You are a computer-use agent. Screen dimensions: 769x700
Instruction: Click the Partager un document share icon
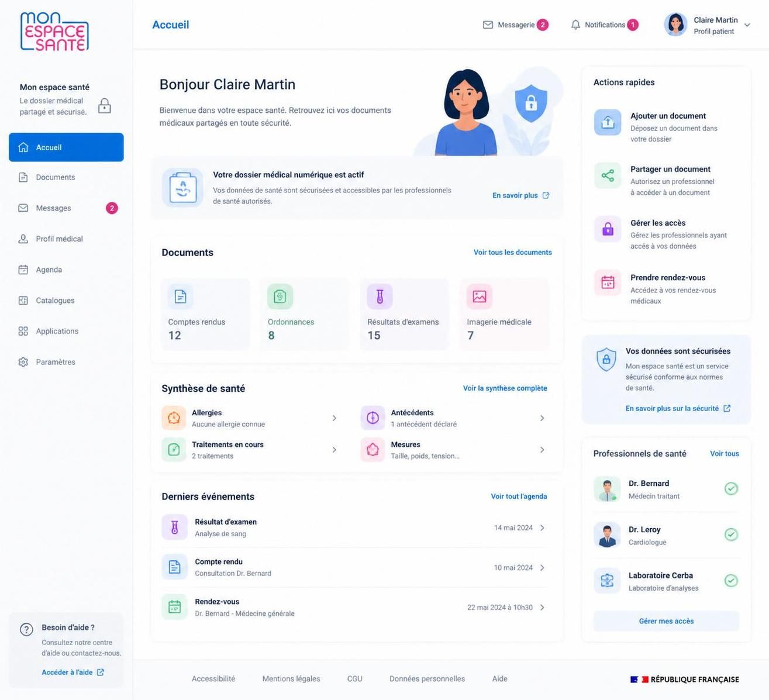click(608, 175)
